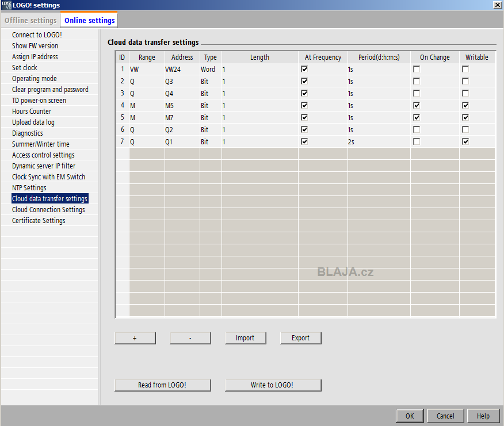Click the Length column header
The width and height of the screenshot is (504, 426).
click(259, 57)
